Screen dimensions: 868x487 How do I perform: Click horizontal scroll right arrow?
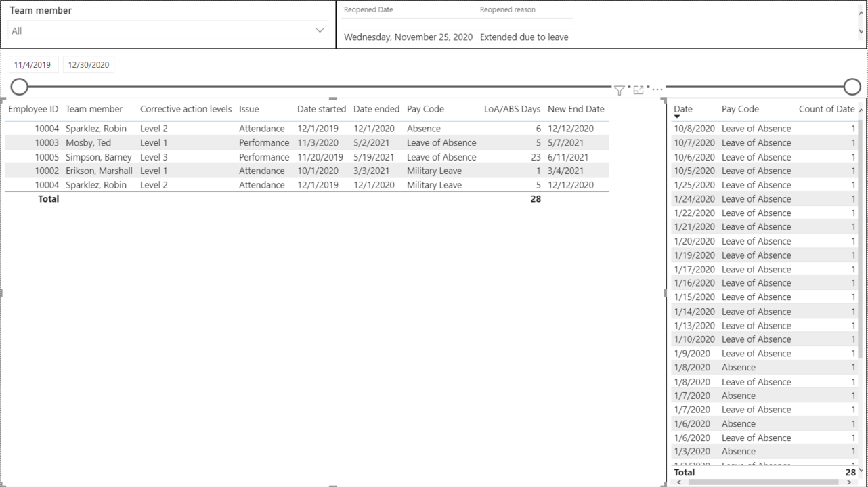click(849, 482)
